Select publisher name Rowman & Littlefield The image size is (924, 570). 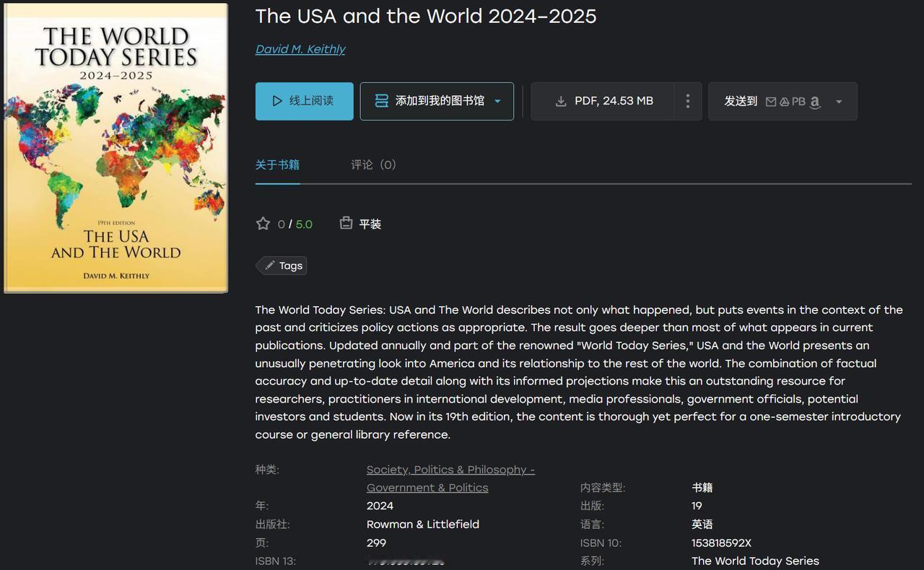423,525
